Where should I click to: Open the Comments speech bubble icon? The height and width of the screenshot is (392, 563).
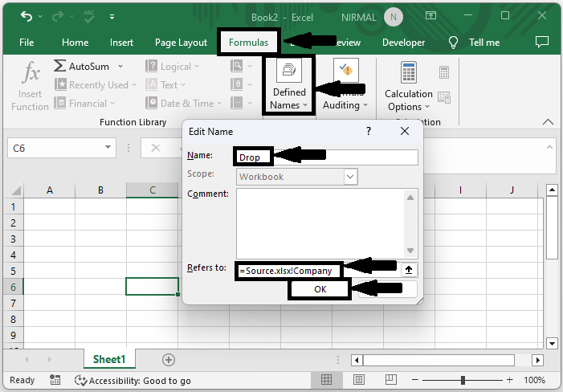[542, 42]
